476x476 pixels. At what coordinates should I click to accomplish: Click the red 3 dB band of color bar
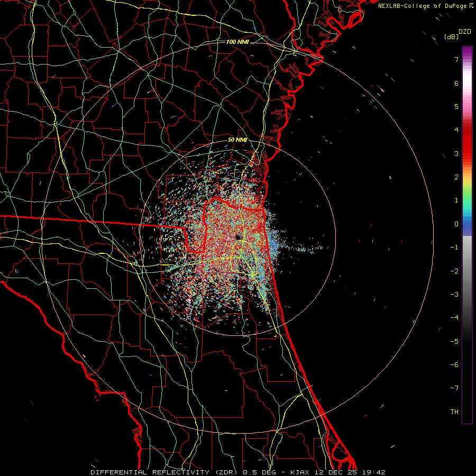(x=467, y=153)
